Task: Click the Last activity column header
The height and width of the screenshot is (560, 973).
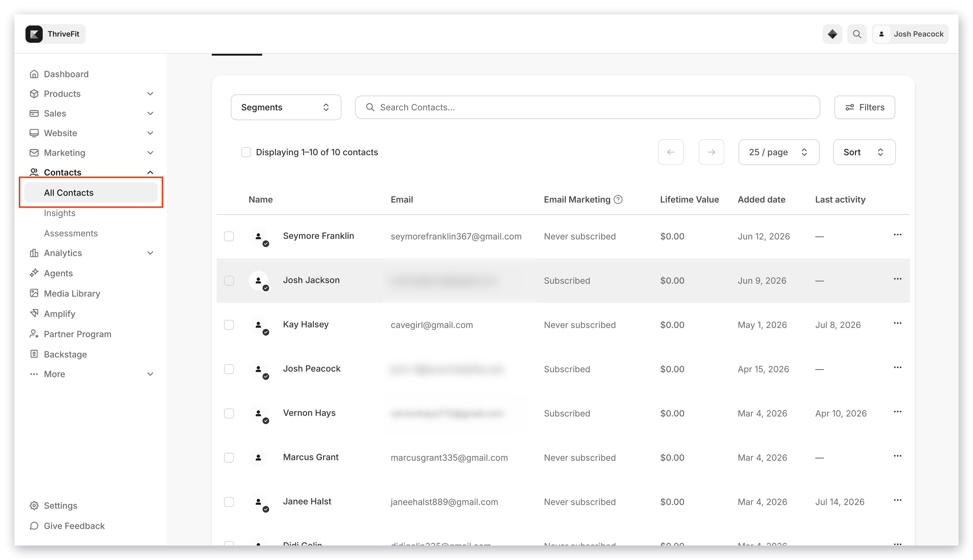Action: (840, 199)
